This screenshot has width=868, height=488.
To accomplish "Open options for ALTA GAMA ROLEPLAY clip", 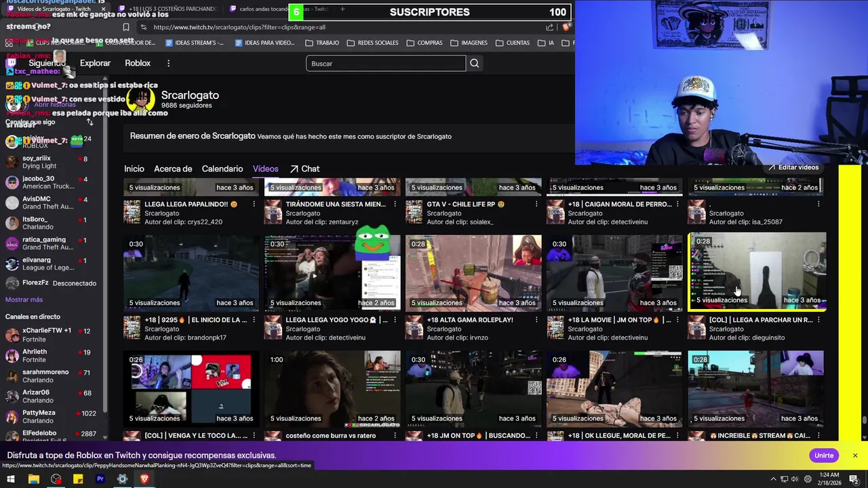I will 536,320.
